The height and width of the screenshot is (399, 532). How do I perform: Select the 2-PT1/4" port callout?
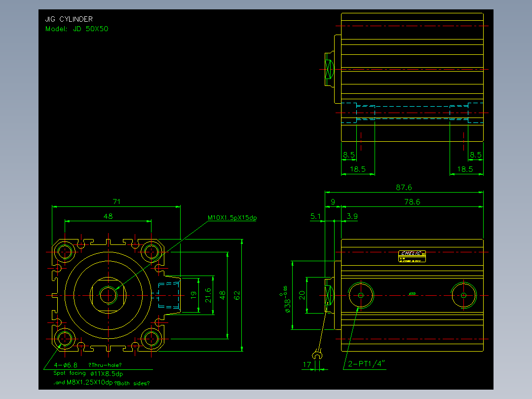click(x=367, y=364)
